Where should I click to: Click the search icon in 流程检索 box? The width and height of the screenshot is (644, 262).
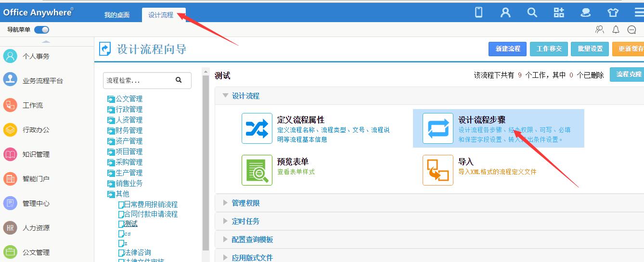point(179,80)
